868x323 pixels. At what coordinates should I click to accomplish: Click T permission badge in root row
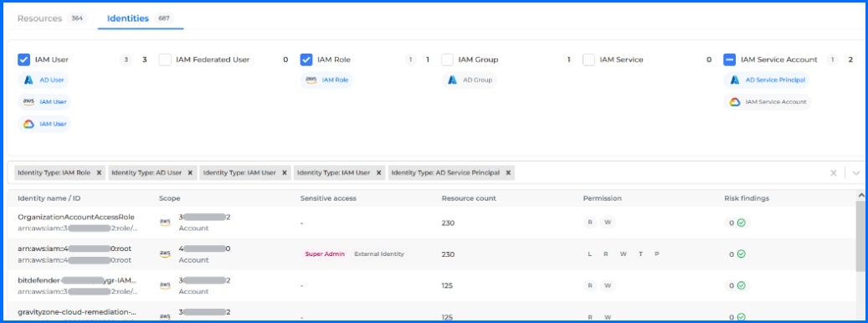(640, 254)
